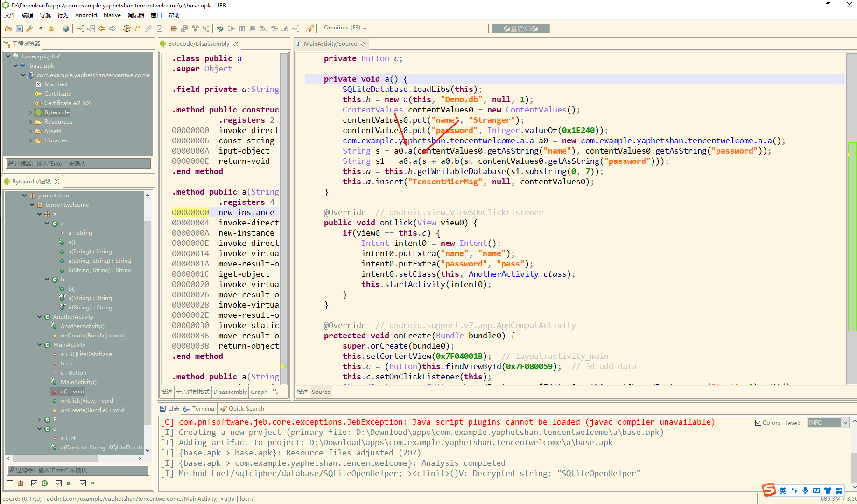Switch to the Graph tab
857x504 pixels.
point(259,392)
